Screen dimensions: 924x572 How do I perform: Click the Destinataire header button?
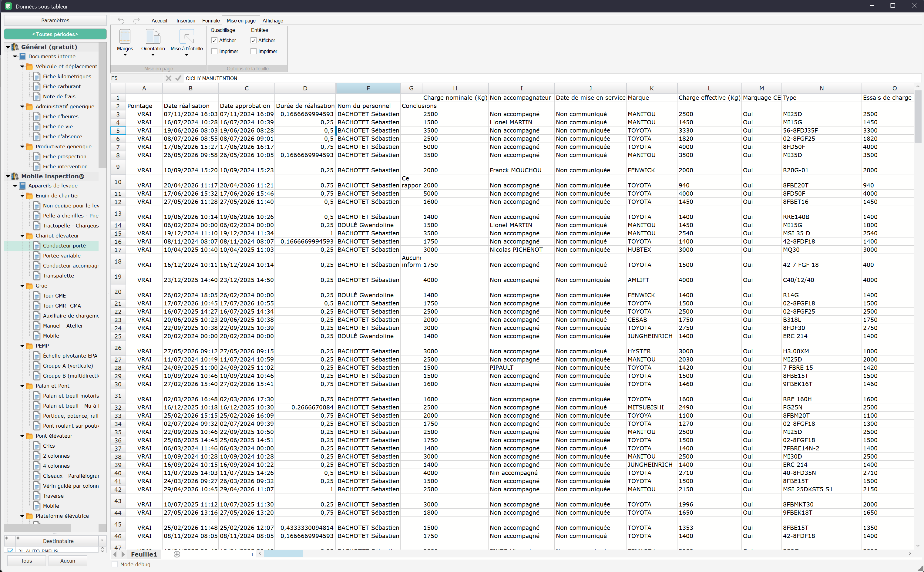click(x=58, y=541)
